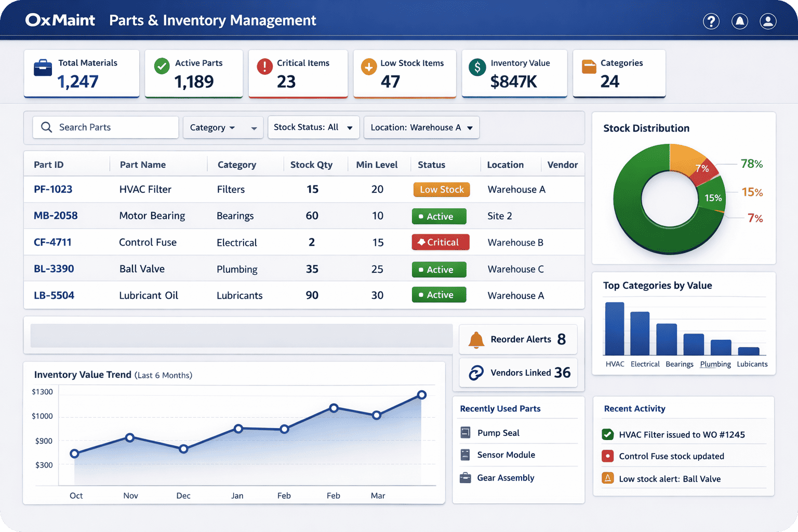Image resolution: width=798 pixels, height=532 pixels.
Task: Click the Critical status badge for Control Fuse
Action: click(440, 243)
